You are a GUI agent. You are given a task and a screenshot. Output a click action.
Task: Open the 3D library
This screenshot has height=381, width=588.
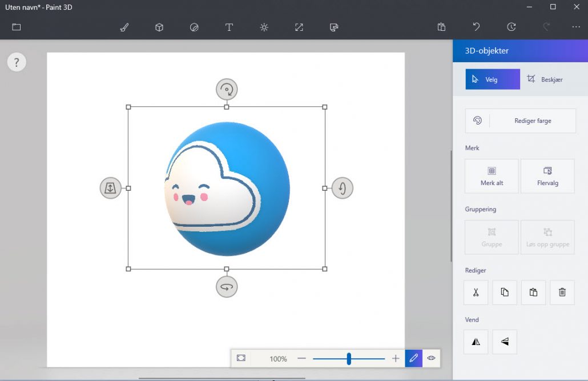[334, 27]
